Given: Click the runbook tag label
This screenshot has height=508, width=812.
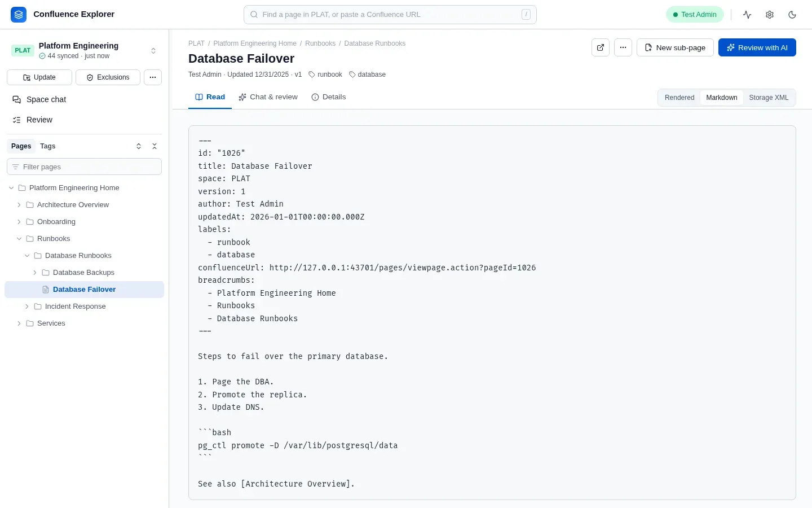Looking at the screenshot, I should click(x=325, y=75).
